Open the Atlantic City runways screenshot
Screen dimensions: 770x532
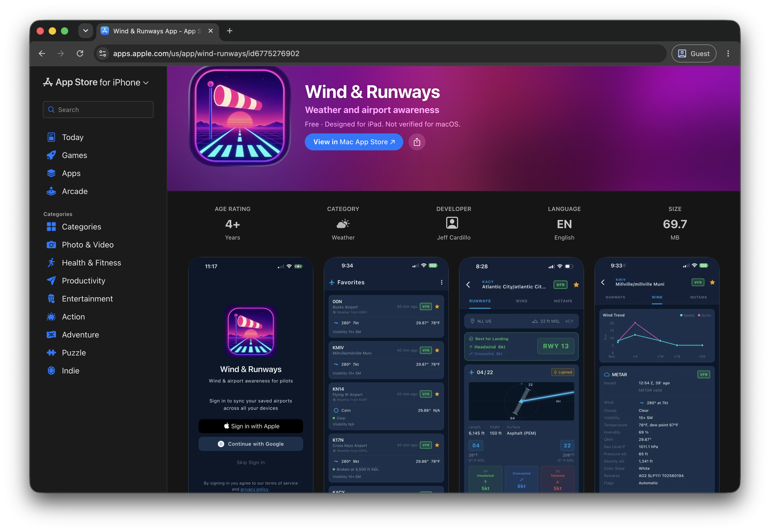[x=521, y=375]
